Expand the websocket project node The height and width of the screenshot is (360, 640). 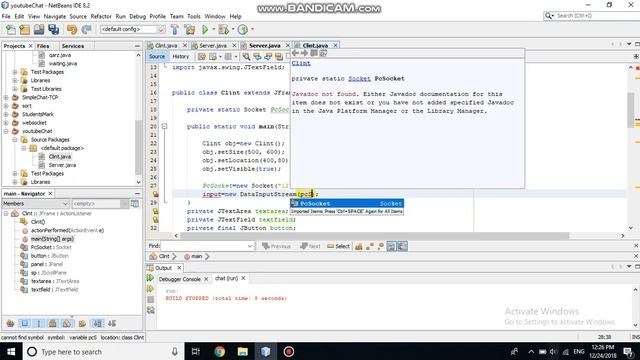click(x=6, y=122)
